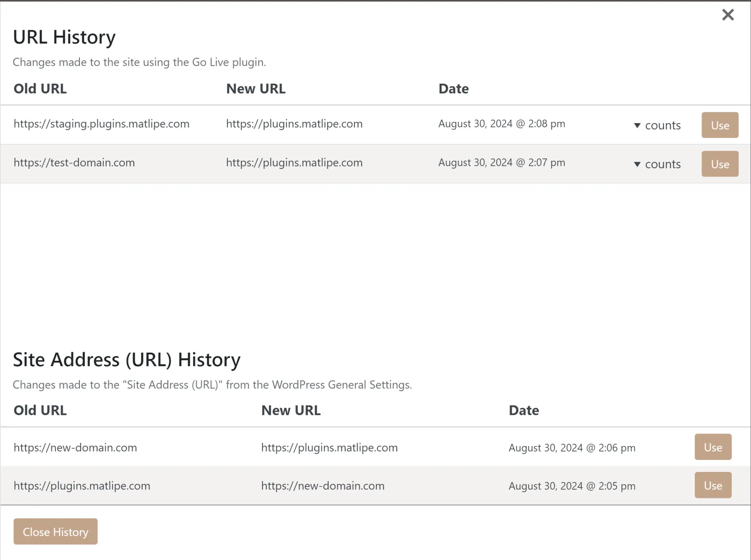Viewport: 751px width, 560px height.
Task: Close the history dialog with the X icon
Action: (727, 15)
